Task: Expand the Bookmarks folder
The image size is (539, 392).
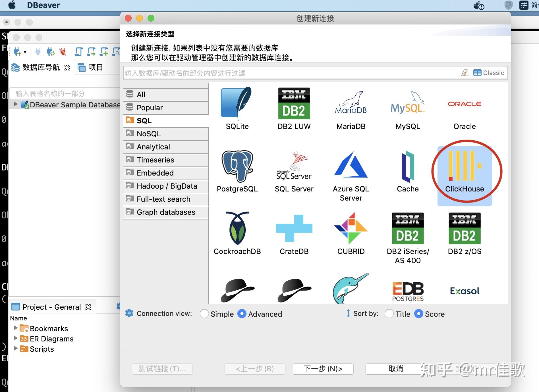Action: click(x=16, y=328)
